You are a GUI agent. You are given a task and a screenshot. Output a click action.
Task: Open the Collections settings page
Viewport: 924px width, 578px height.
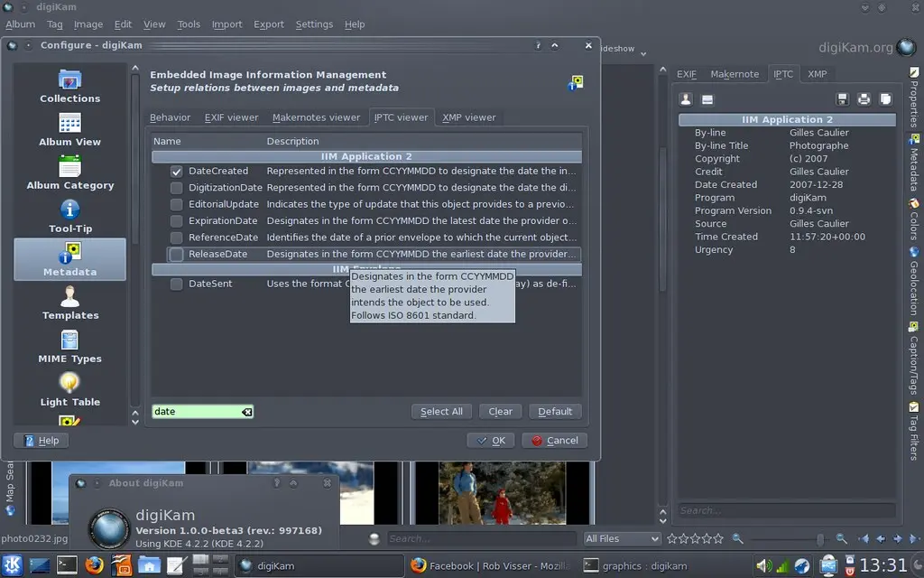pyautogui.click(x=69, y=86)
